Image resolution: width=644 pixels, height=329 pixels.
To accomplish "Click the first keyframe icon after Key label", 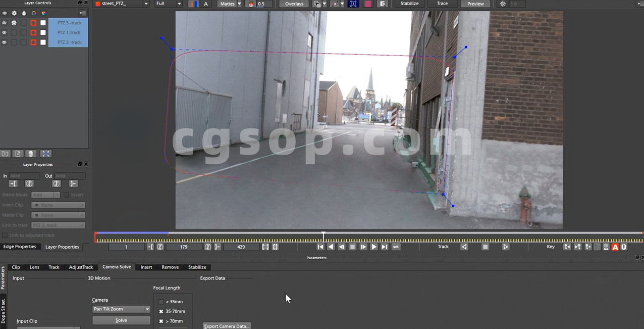I will pos(567,247).
